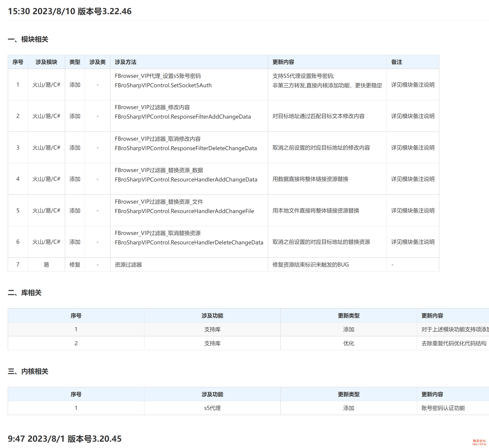The image size is (489, 448).
Task: Click 火山/易/C# in the ResponseFilterAddChangeData row
Action: (x=46, y=116)
